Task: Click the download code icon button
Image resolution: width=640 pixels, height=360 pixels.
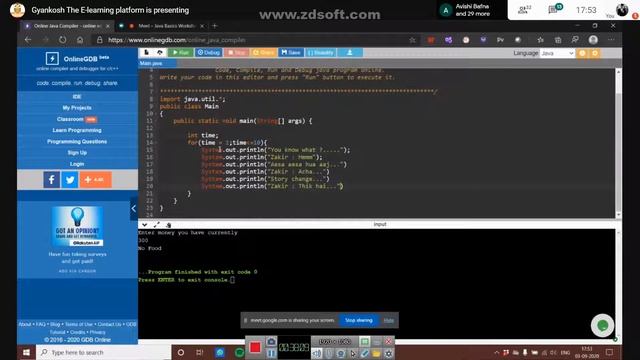Action: tap(350, 53)
